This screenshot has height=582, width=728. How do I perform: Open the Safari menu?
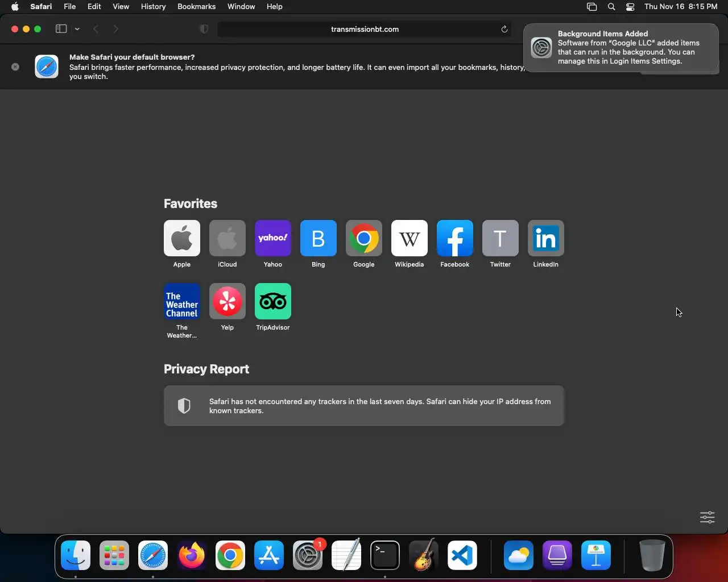click(x=41, y=6)
